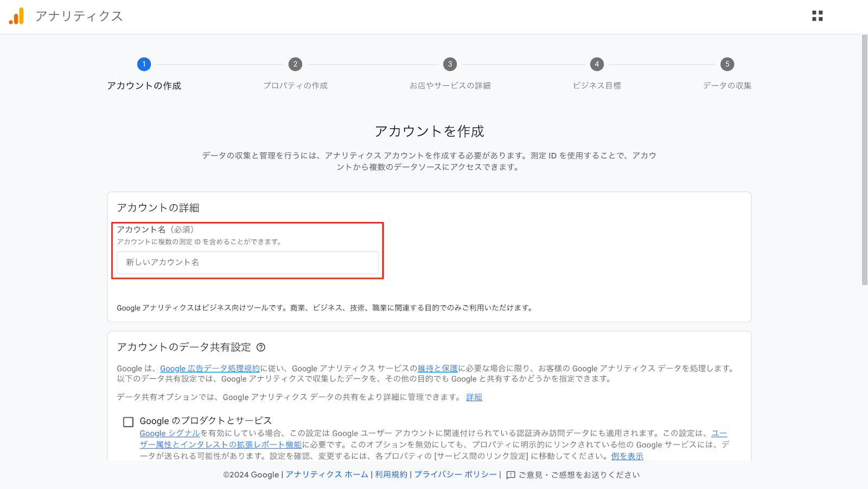This screenshot has height=489, width=868.
Task: Open the 維持と保護 link
Action: [438, 369]
